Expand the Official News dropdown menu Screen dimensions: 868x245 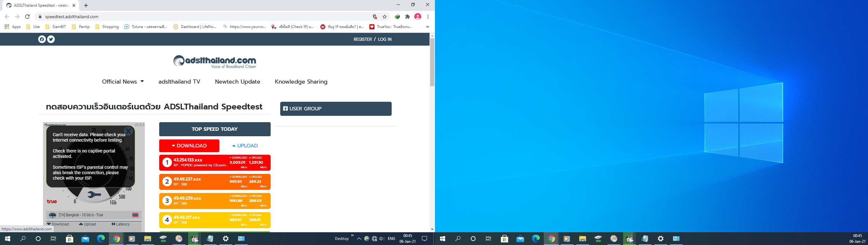click(123, 82)
